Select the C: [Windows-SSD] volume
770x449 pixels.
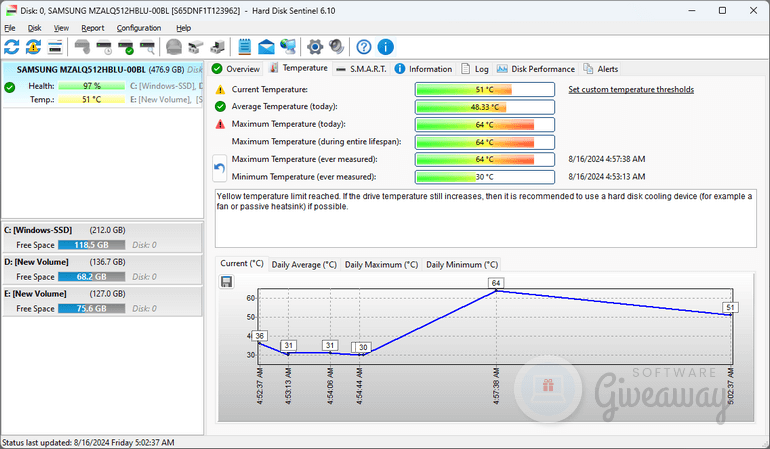click(102, 237)
